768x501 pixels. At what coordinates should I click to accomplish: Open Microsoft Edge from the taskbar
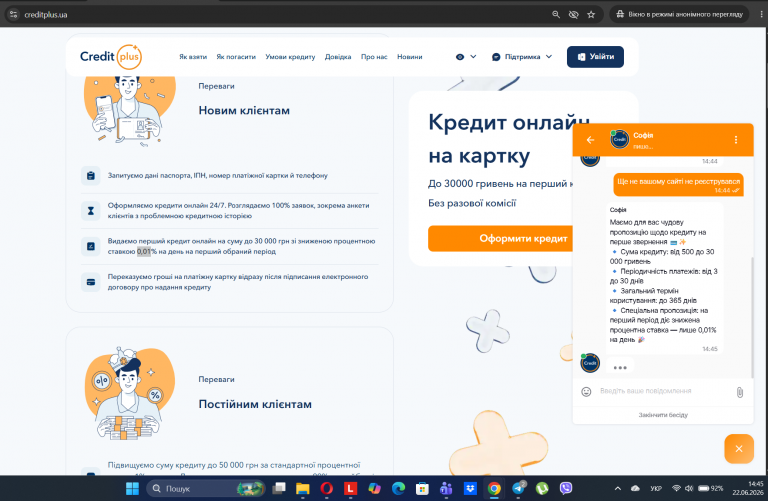click(x=399, y=489)
